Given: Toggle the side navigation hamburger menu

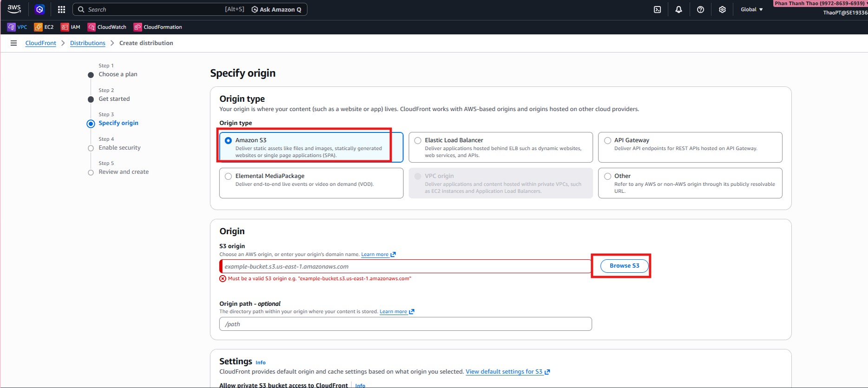Looking at the screenshot, I should coord(13,43).
